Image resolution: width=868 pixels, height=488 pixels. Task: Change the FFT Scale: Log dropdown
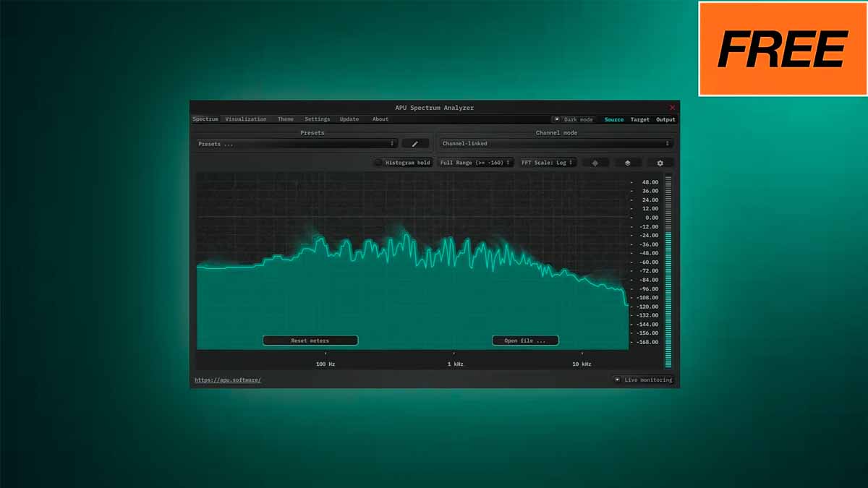coord(548,163)
